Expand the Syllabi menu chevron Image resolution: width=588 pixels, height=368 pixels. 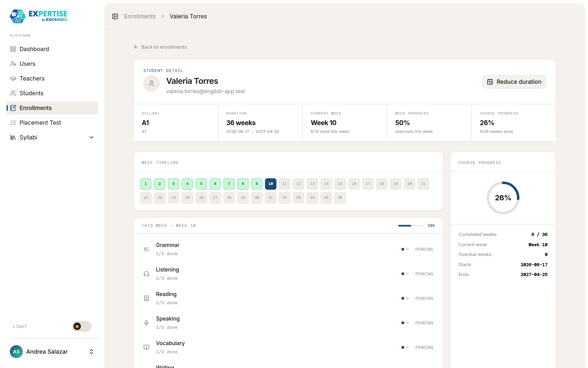click(91, 138)
